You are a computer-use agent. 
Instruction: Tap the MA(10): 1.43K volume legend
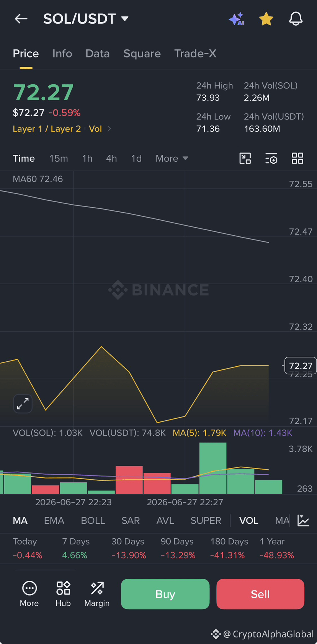click(x=263, y=433)
